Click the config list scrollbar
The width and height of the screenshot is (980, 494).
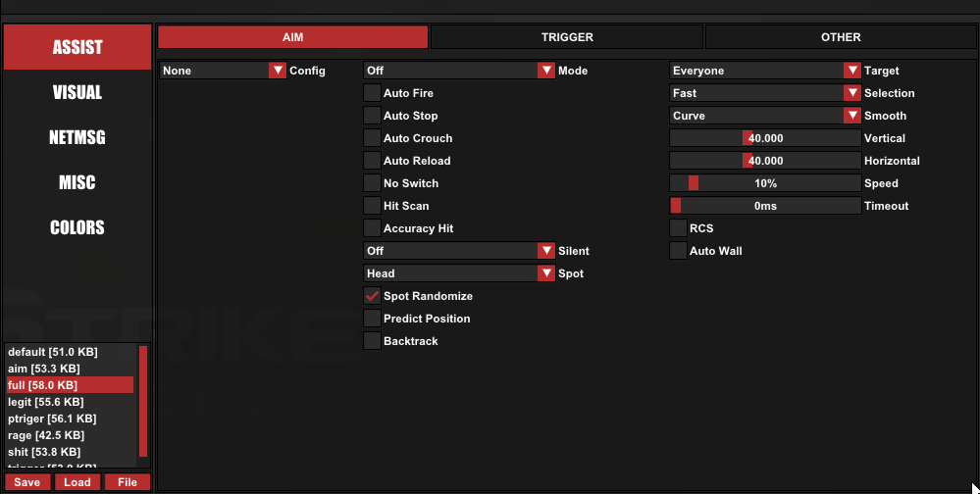tap(143, 402)
